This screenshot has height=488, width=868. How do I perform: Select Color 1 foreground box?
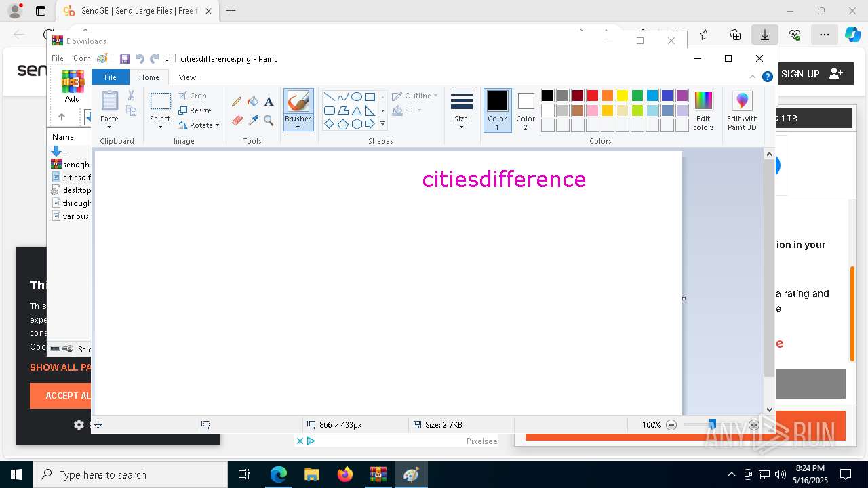point(497,110)
